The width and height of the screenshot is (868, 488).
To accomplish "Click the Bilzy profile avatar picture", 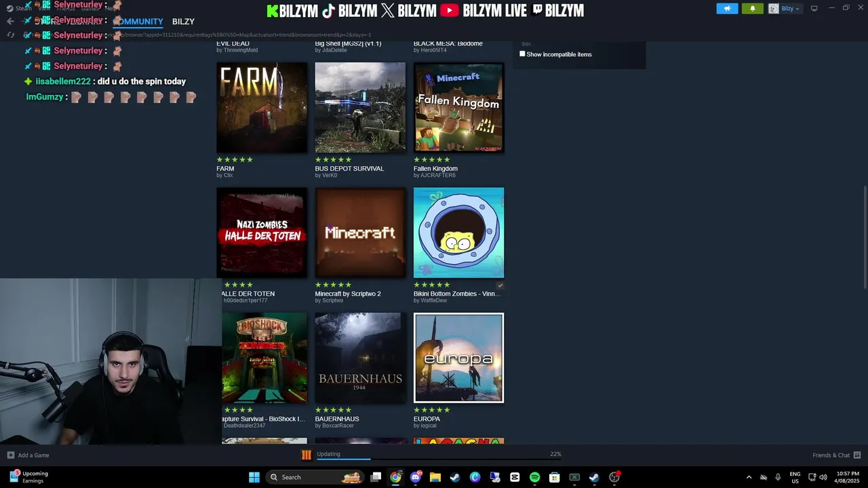I will click(773, 9).
